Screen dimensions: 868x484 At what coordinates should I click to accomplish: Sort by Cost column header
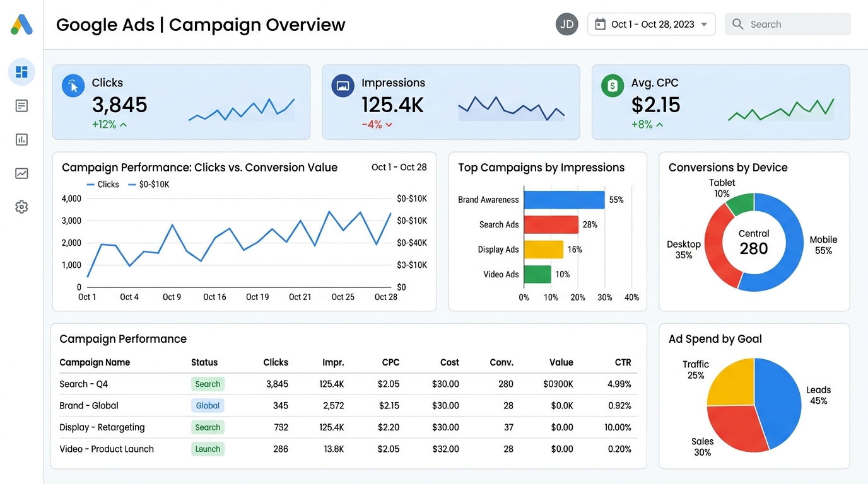pos(450,362)
